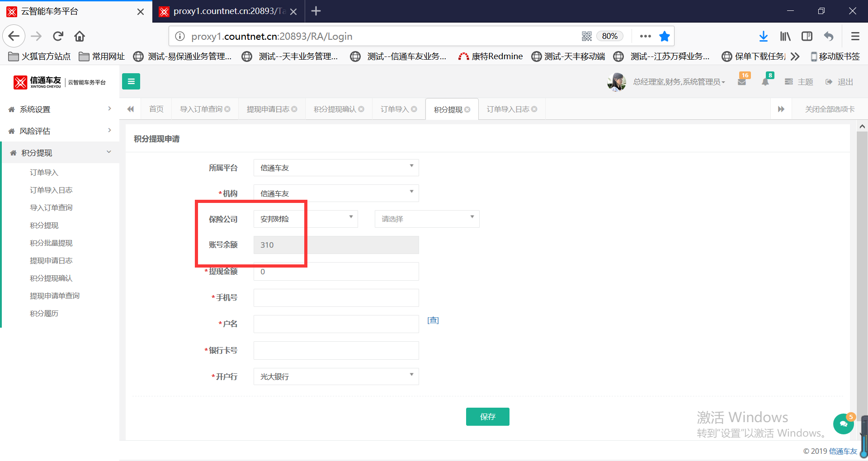Viewport: 868px width, 461px height.
Task: Switch to the 订单导入日志 tab
Action: 508,109
